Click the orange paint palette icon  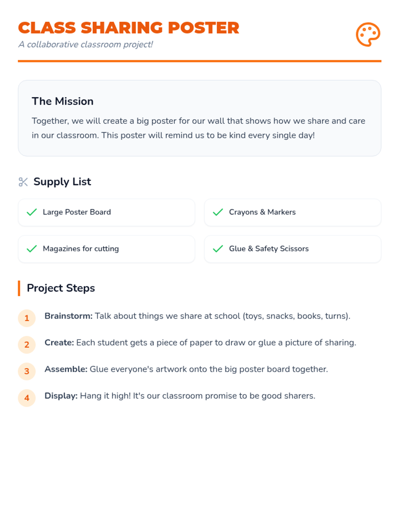tap(368, 35)
